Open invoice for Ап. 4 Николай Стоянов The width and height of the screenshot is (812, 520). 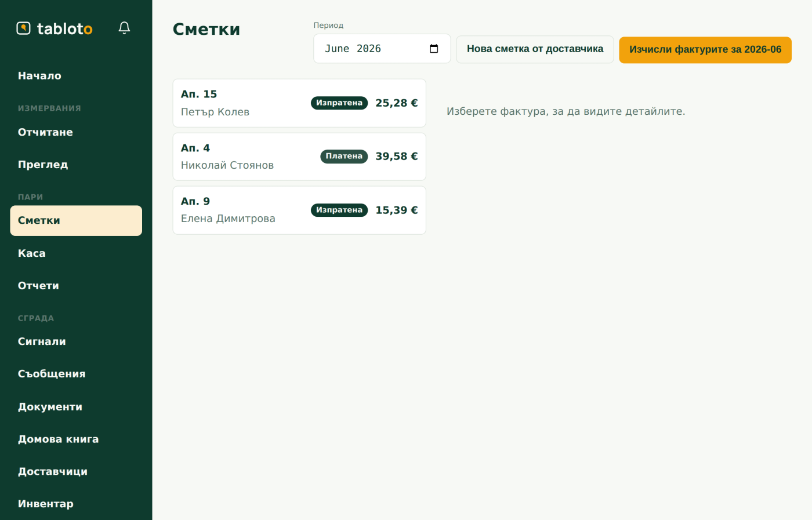pyautogui.click(x=299, y=157)
